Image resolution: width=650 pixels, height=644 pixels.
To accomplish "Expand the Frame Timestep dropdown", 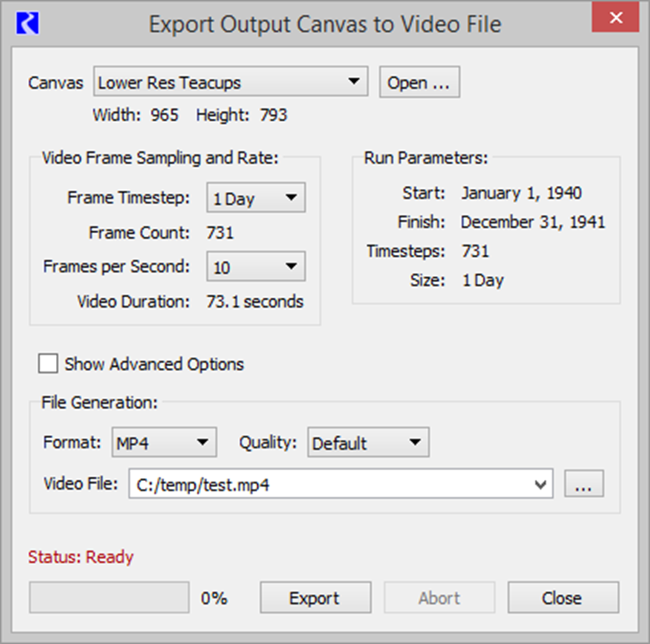I will pyautogui.click(x=256, y=198).
